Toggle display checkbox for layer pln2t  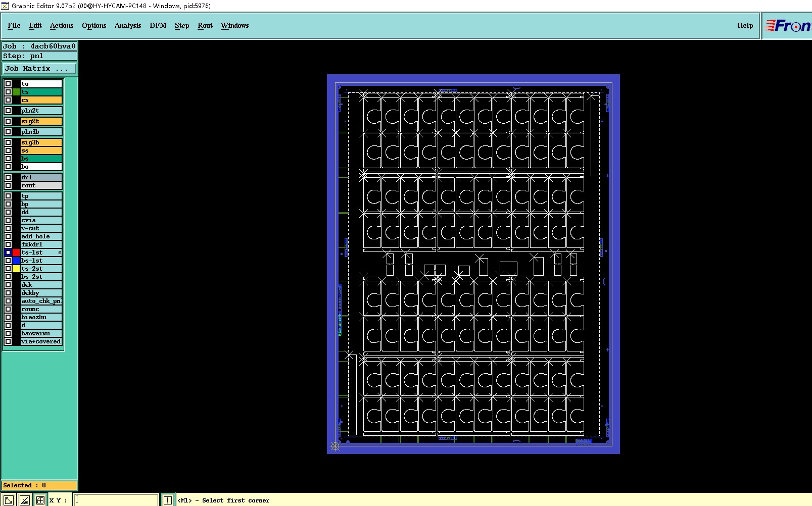[8, 111]
